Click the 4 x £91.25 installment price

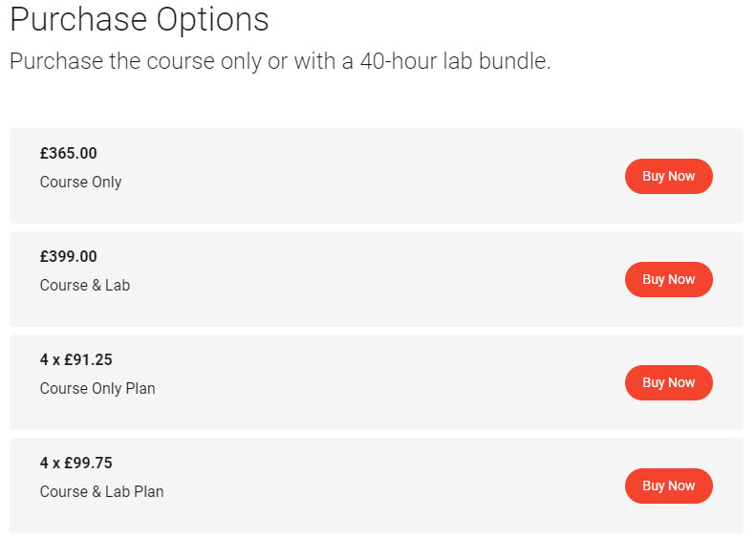(x=76, y=359)
